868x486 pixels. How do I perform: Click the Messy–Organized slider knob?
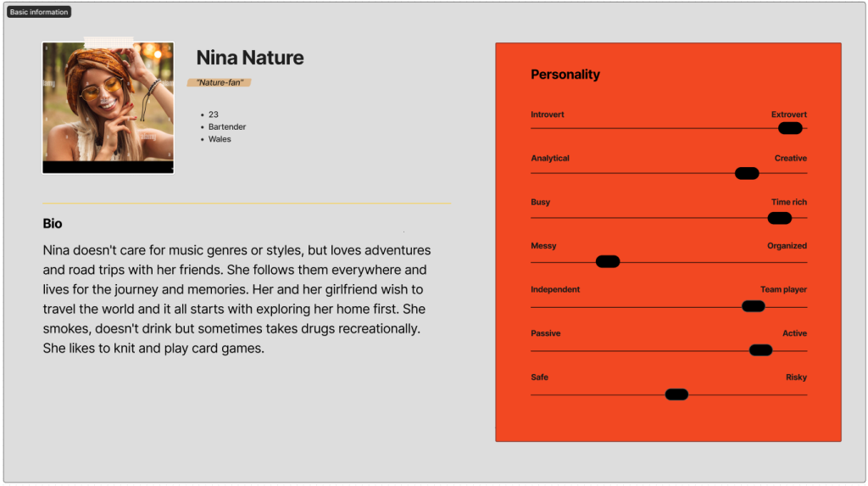[x=608, y=261]
